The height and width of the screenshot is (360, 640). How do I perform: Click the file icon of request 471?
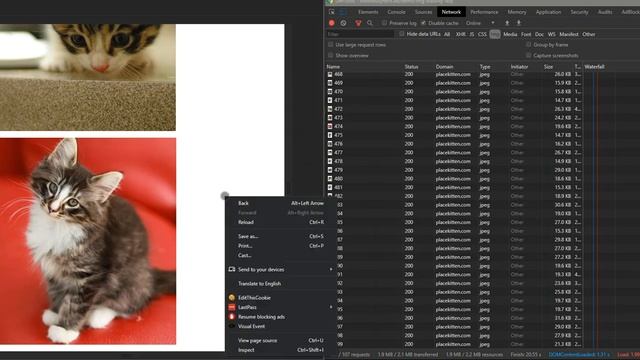[x=330, y=100]
